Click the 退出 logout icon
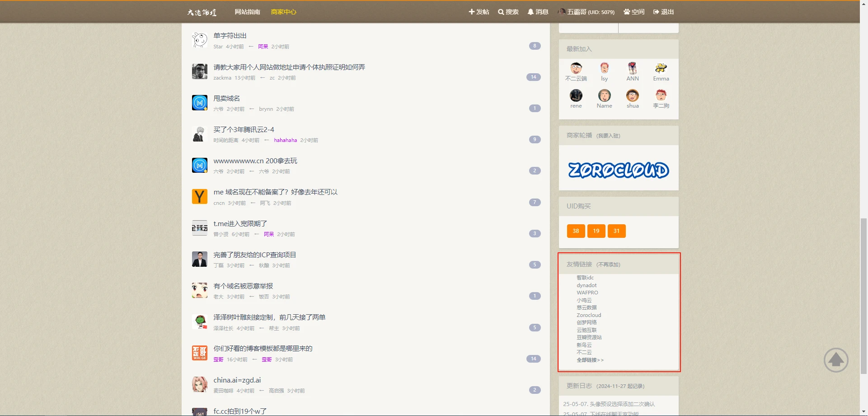Image resolution: width=868 pixels, height=416 pixels. (x=656, y=12)
